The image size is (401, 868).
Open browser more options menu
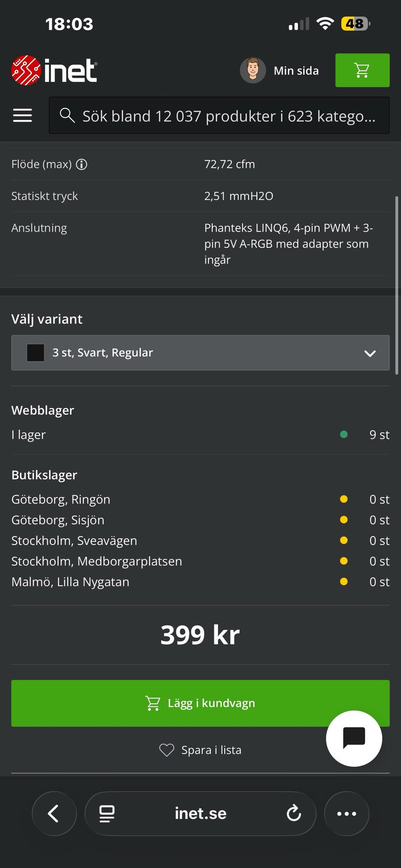coord(346,813)
